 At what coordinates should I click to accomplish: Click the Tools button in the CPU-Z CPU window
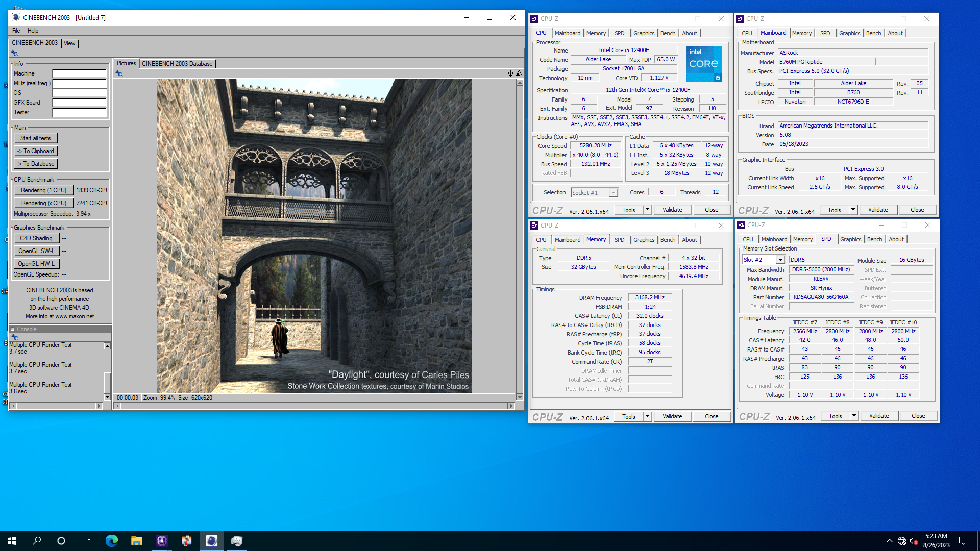629,210
